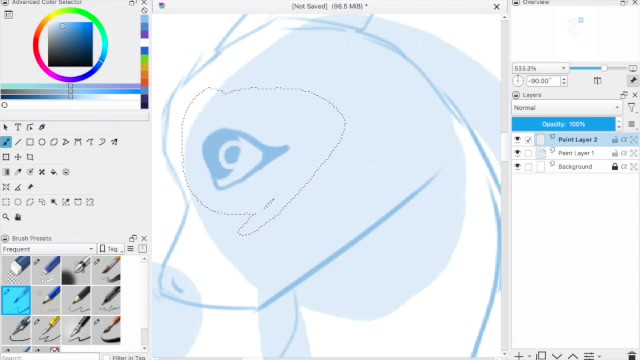Select the Paint Layer 1 layer

point(576,153)
